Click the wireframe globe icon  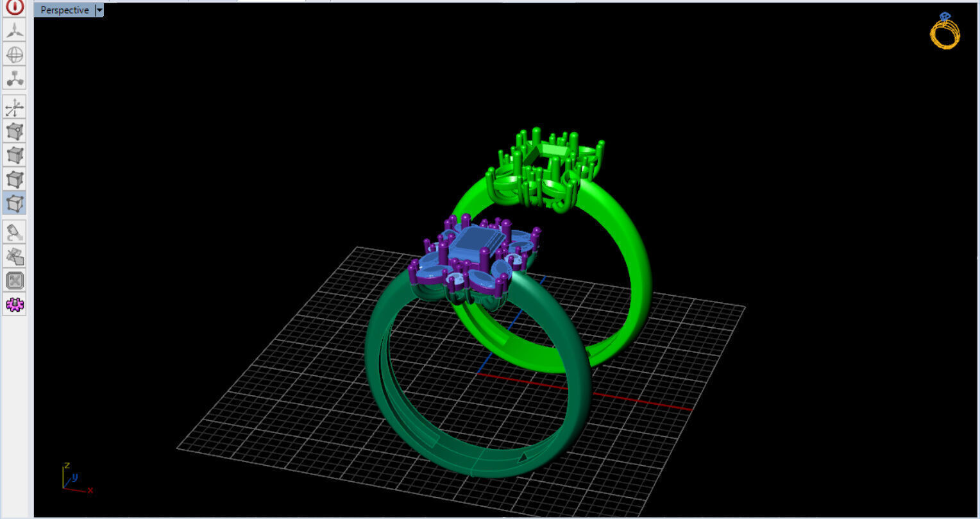click(15, 54)
